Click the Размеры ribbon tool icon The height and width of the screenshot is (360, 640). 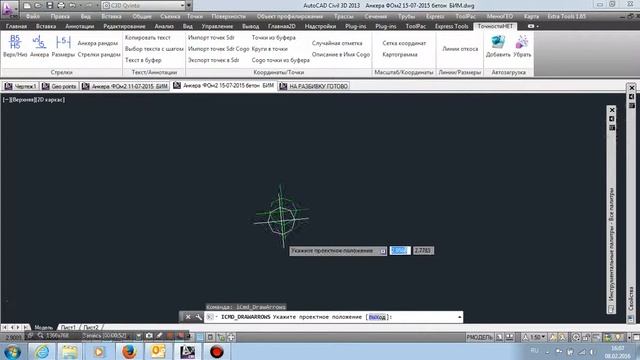tap(63, 42)
